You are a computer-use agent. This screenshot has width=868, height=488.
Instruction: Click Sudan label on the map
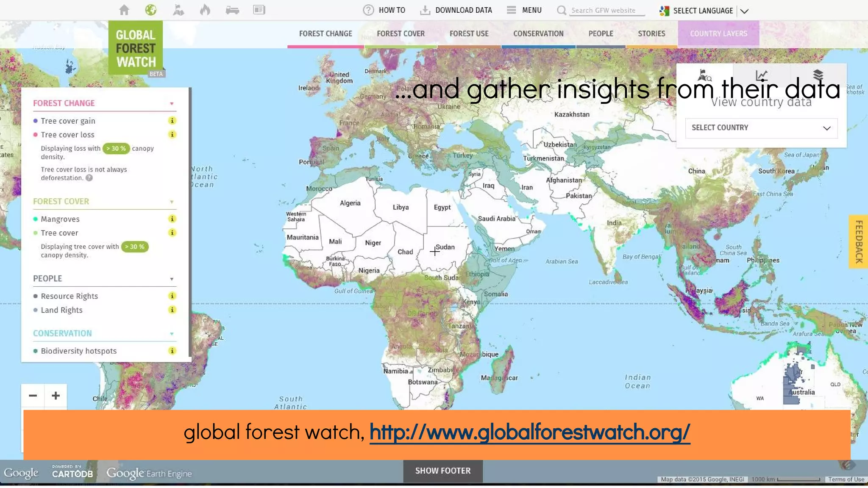445,247
